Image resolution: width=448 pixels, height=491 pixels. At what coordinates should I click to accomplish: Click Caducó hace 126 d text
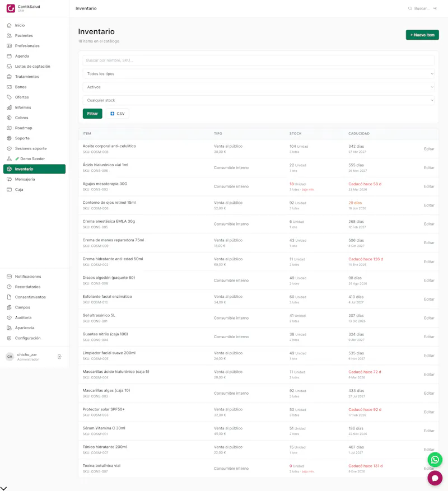click(366, 259)
